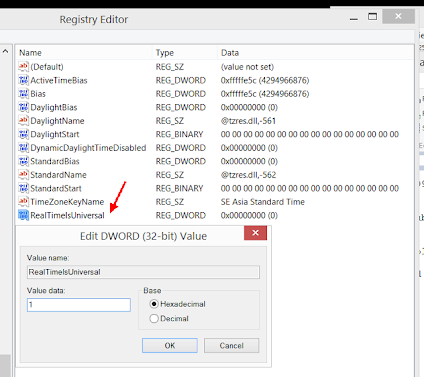Sort values by the Name column header
This screenshot has width=424, height=377.
tap(84, 53)
